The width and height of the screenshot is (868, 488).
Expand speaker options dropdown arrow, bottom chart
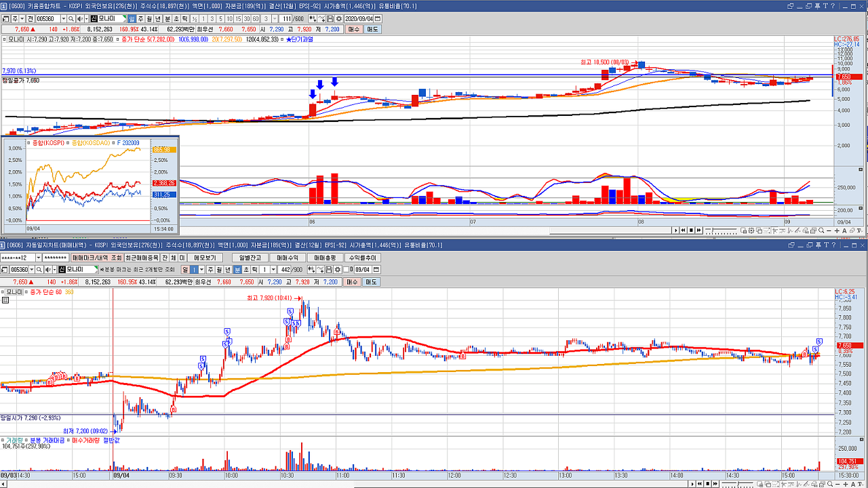pos(54,269)
